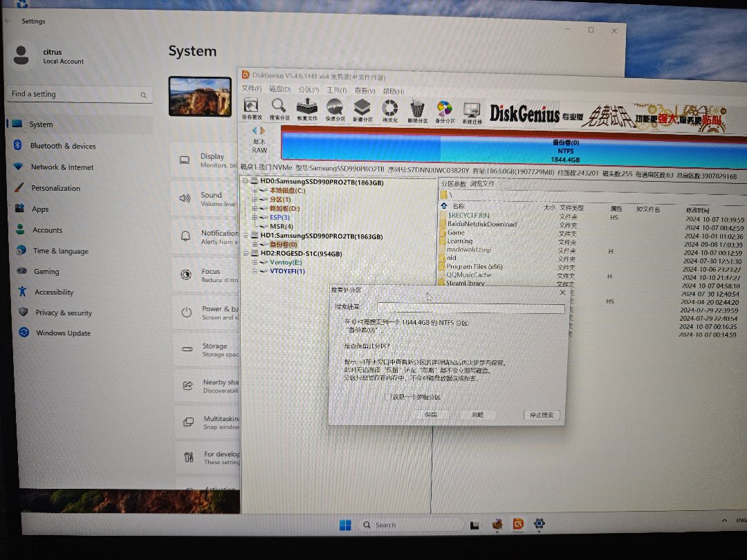Viewport: 747px width, 560px height.
Task: Open the Help (帮助) menu
Action: [x=394, y=91]
